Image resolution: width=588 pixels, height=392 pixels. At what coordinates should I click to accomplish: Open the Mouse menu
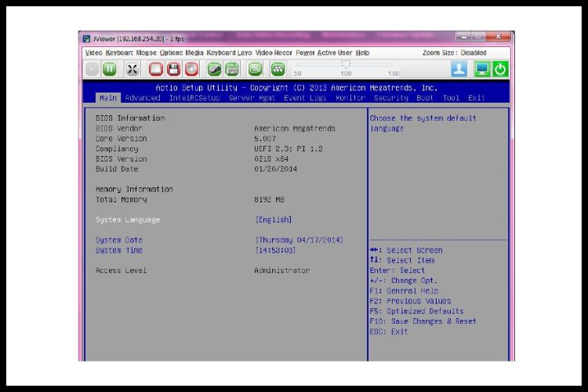coord(147,53)
